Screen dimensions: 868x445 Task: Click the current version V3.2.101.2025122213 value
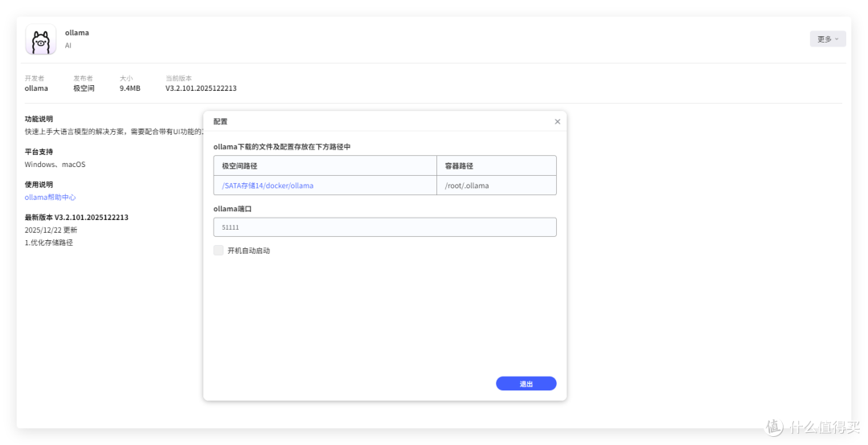pyautogui.click(x=201, y=88)
